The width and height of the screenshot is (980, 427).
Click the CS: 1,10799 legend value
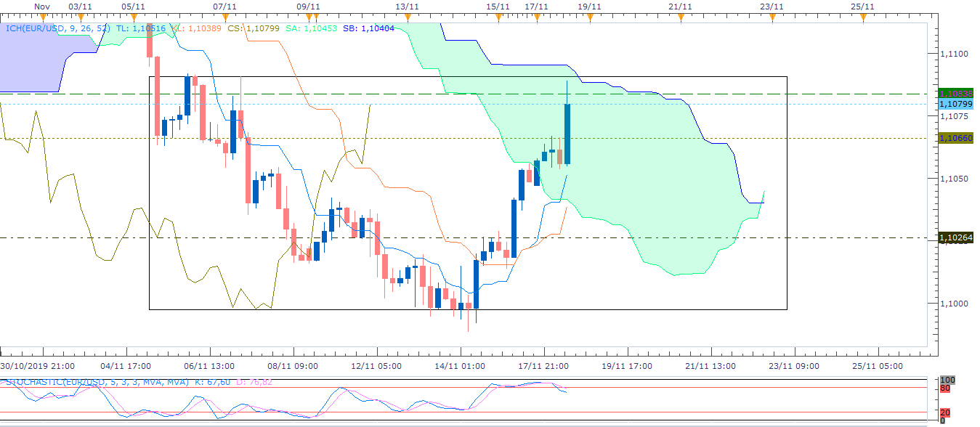[x=254, y=28]
